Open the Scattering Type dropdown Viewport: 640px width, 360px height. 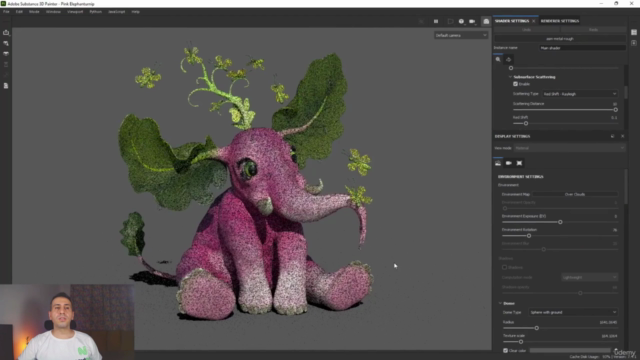tap(580, 94)
